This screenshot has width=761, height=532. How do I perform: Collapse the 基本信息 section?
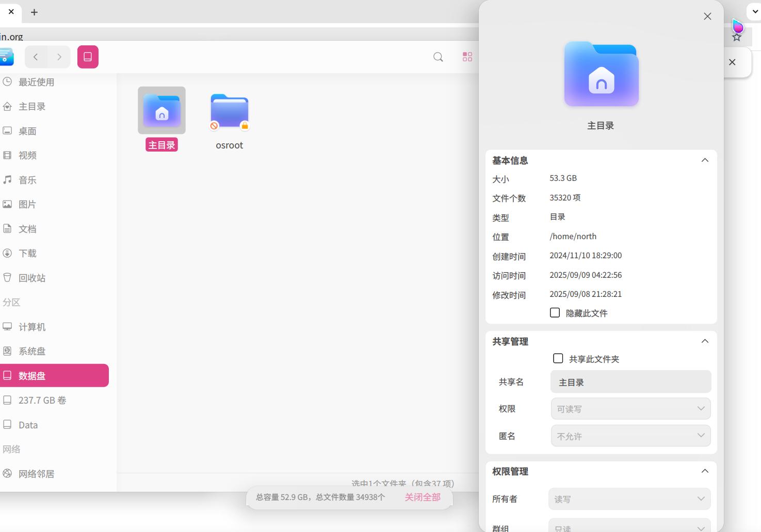point(705,160)
